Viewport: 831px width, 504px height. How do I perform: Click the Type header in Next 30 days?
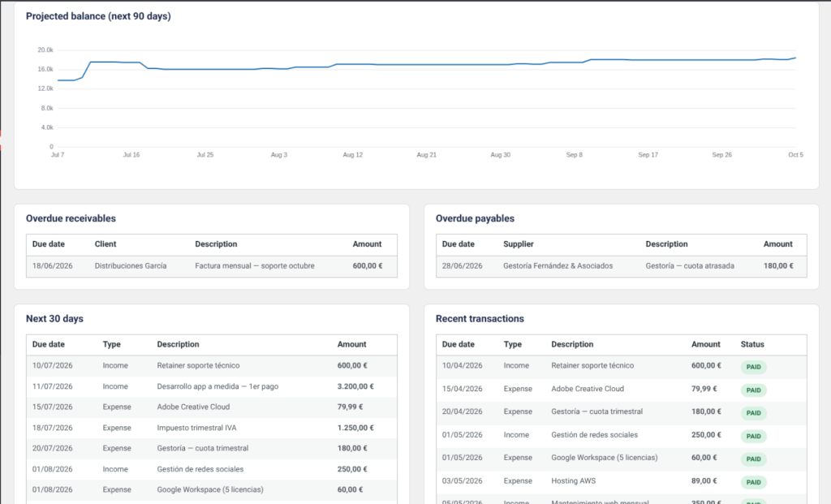pyautogui.click(x=112, y=344)
